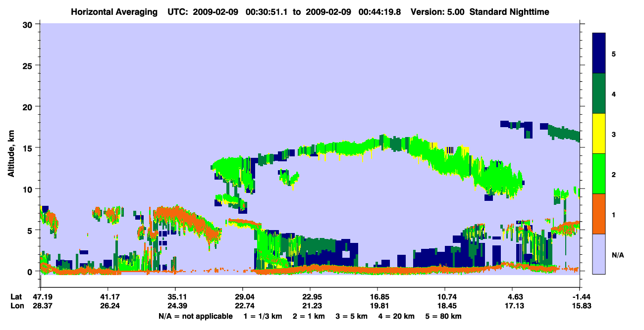Click the 'Standard Nighttime' title text

pos(509,12)
